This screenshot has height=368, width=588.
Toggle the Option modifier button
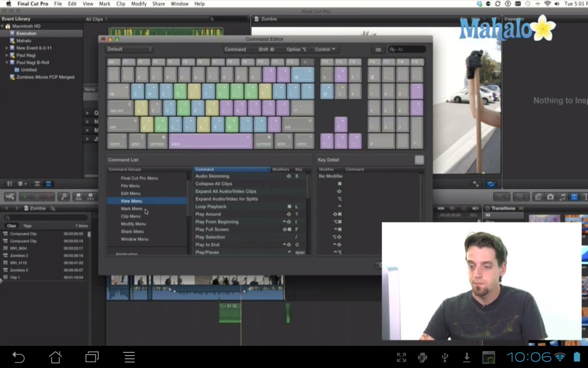(296, 49)
